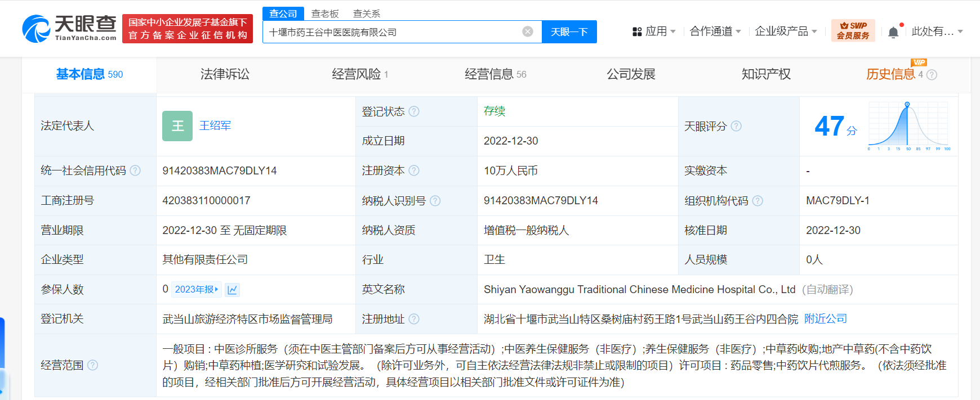Viewport: 980px width, 400px height.
Task: Click the TianYanCha logo
Action: [69, 28]
